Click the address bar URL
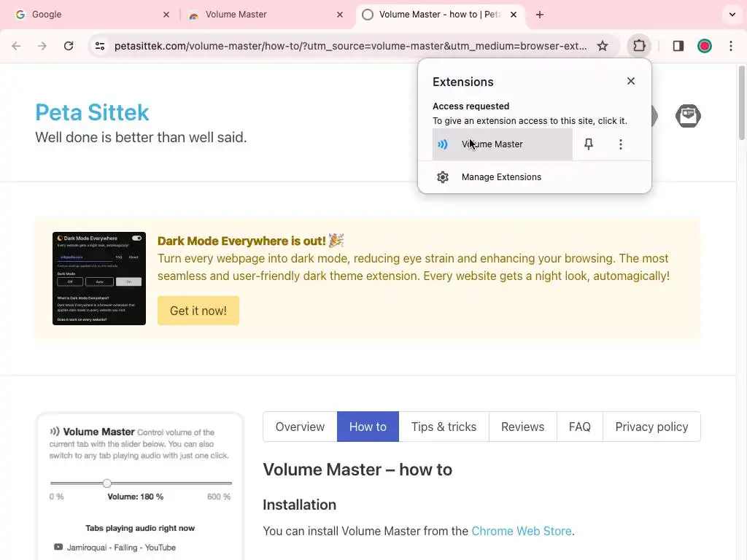747x560 pixels. (x=350, y=46)
